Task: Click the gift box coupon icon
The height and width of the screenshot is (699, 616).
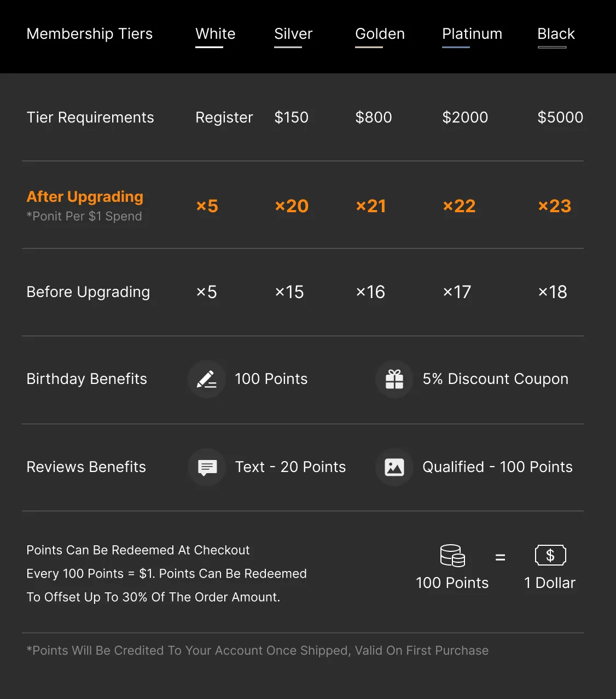Action: [394, 379]
